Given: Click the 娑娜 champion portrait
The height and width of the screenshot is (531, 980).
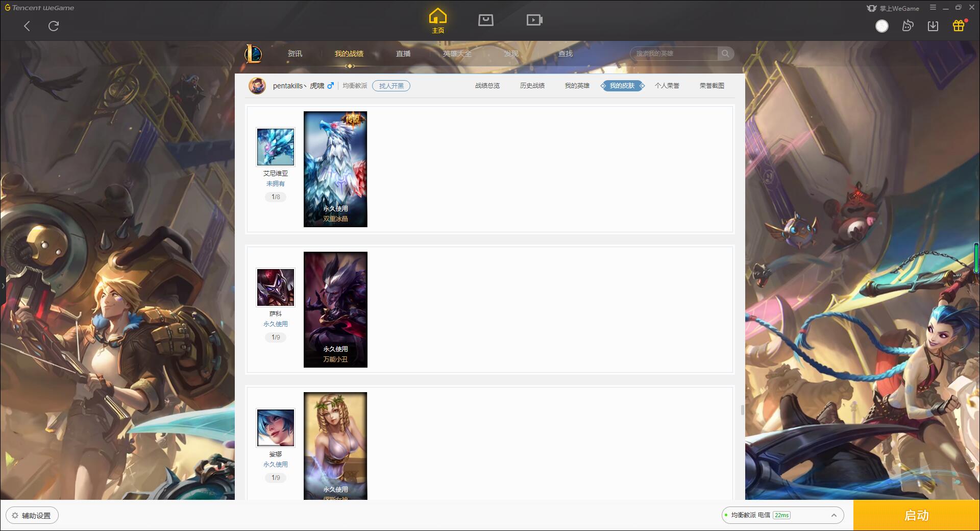Looking at the screenshot, I should tap(276, 428).
